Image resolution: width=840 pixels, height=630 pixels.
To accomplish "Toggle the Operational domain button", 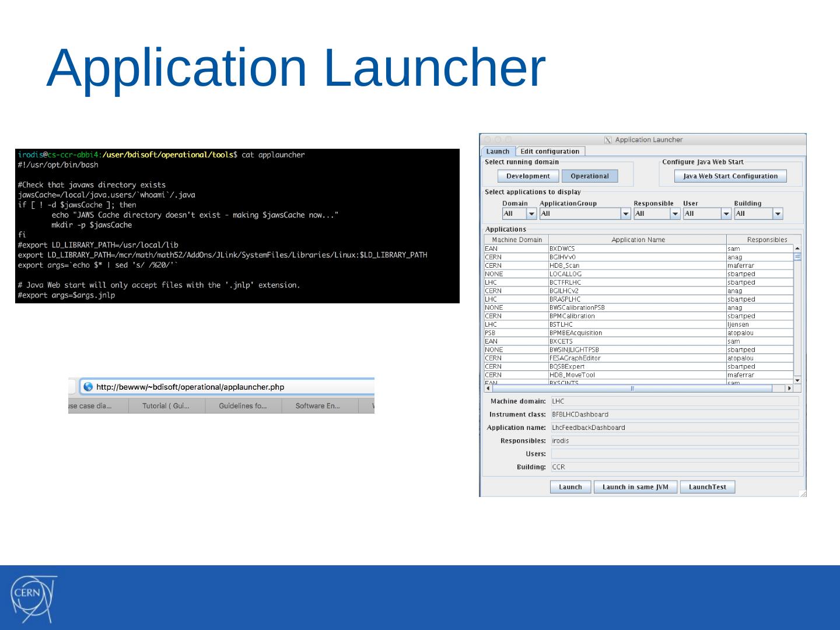I will click(589, 176).
